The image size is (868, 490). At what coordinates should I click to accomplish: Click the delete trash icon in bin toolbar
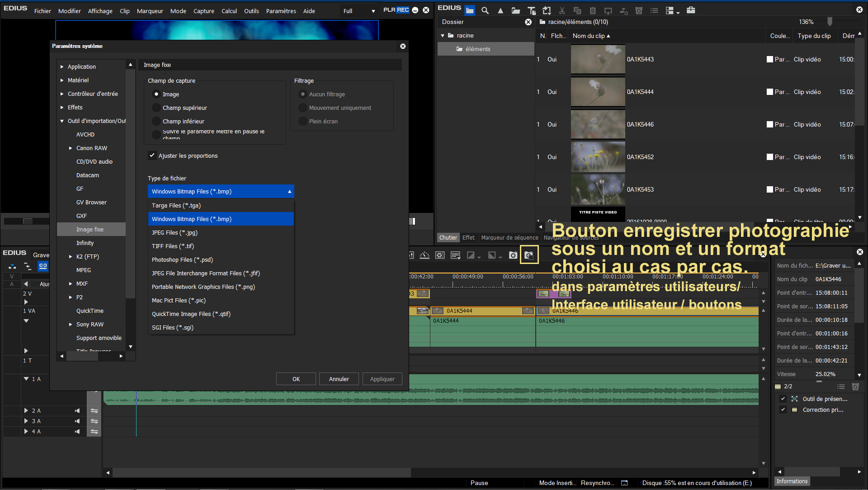pos(639,10)
